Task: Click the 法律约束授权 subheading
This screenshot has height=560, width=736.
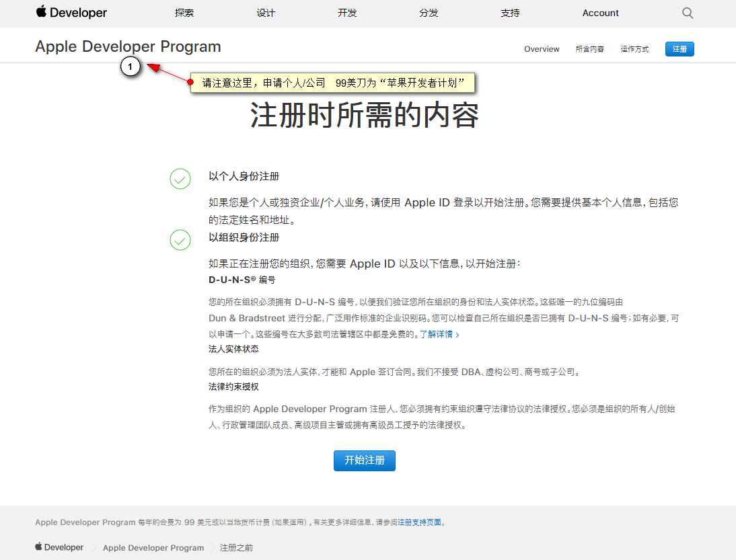Action: (x=233, y=387)
